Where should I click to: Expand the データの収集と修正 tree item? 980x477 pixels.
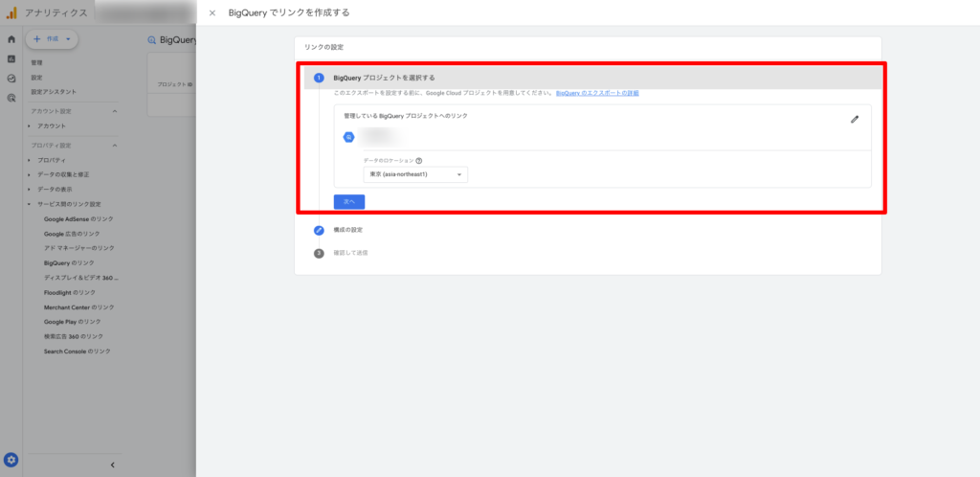[x=29, y=174]
